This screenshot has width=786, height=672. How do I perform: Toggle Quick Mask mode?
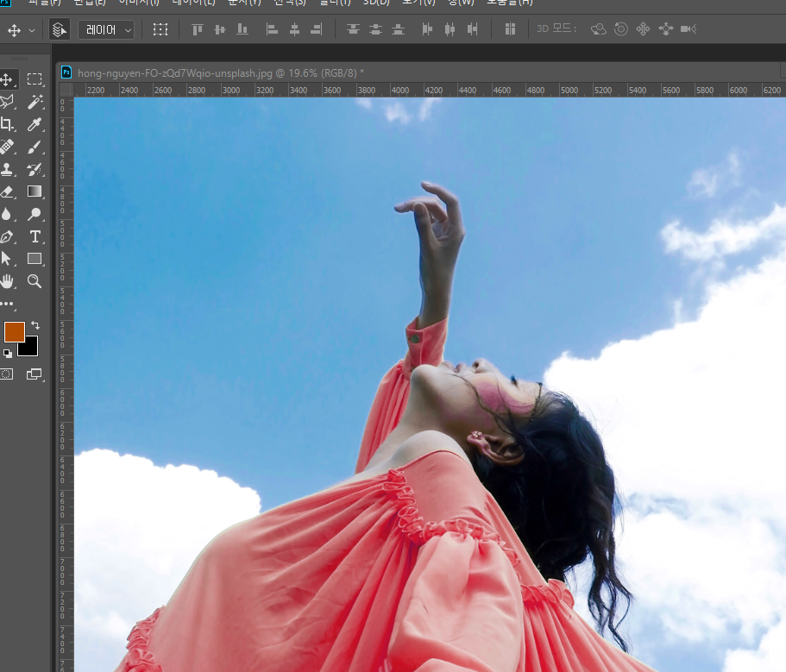(7, 374)
